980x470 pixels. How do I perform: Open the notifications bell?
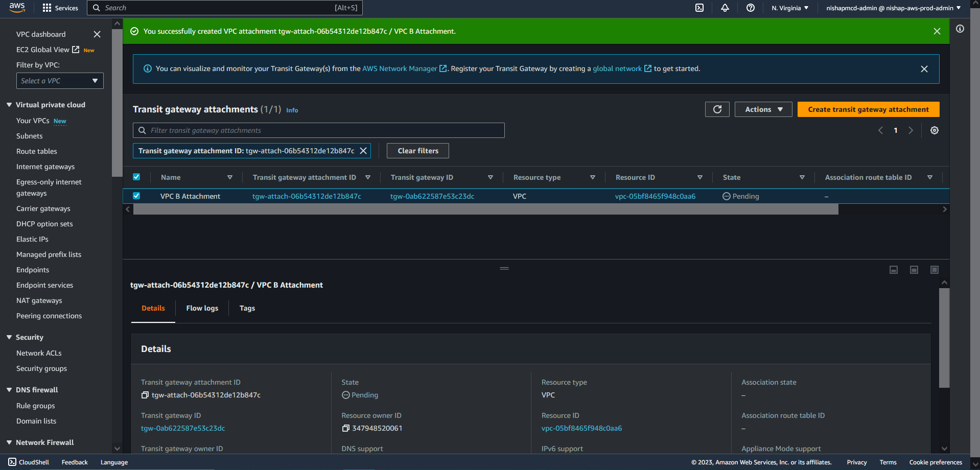[x=725, y=8]
